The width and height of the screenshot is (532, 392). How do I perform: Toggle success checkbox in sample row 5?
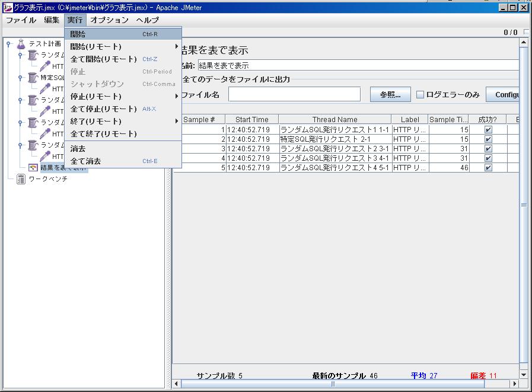488,168
